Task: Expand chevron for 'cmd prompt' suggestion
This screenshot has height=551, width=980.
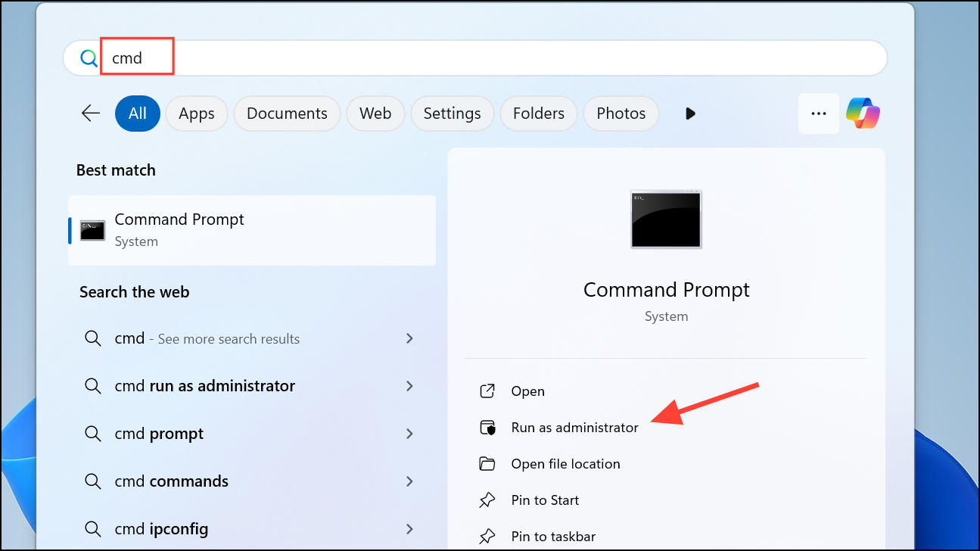Action: [x=409, y=434]
